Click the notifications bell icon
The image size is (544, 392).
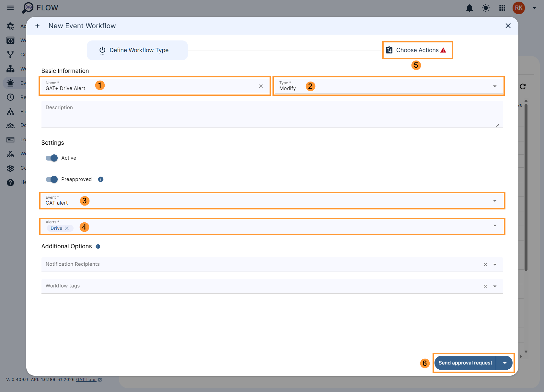click(469, 8)
